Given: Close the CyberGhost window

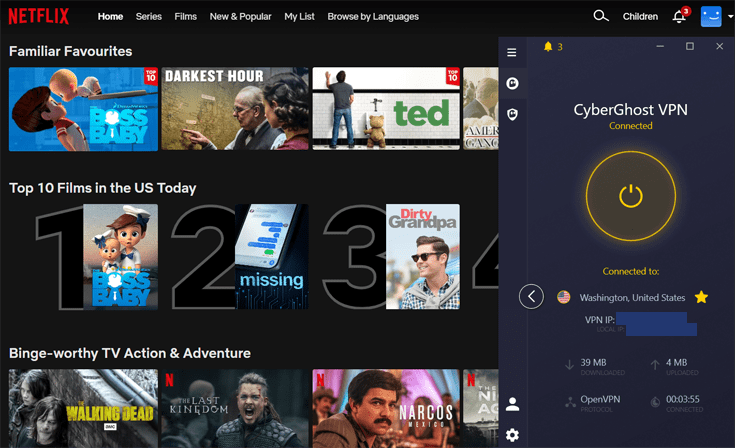Looking at the screenshot, I should coord(720,46).
